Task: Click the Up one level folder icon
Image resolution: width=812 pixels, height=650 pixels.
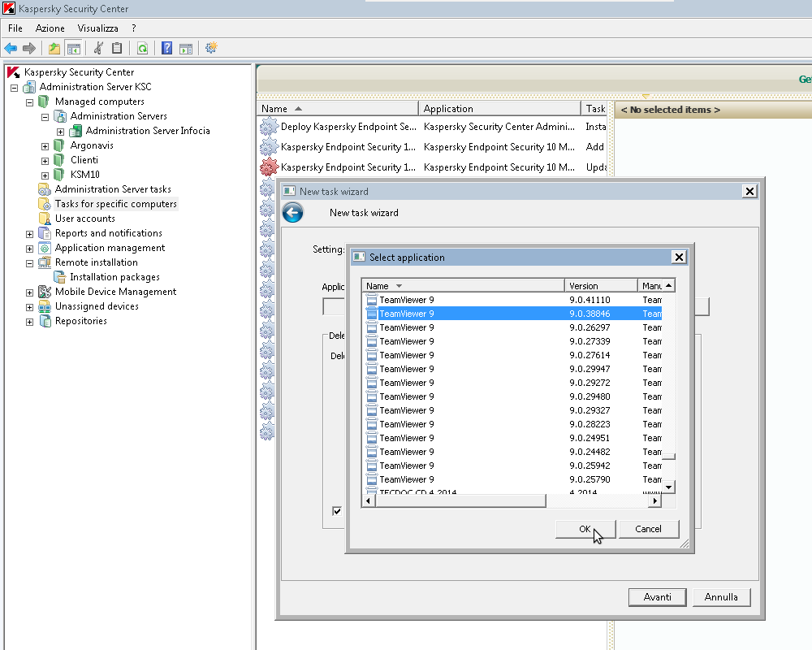Action: (54, 48)
